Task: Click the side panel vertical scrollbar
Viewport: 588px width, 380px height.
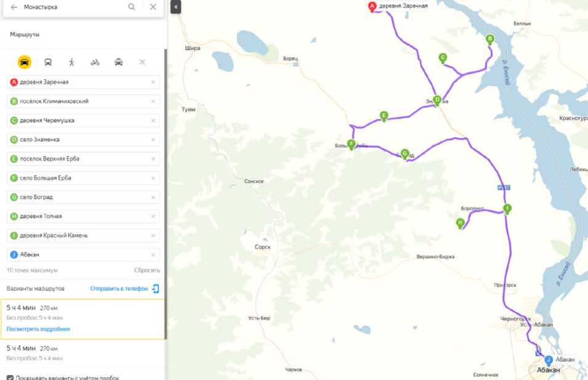Action: [x=166, y=195]
